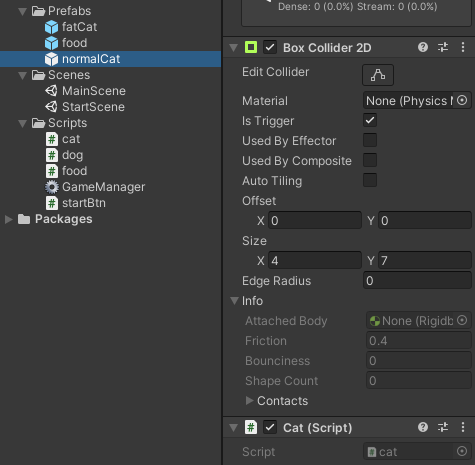The image size is (475, 465).
Task: Enable the Used By Effector checkbox
Action: (370, 140)
